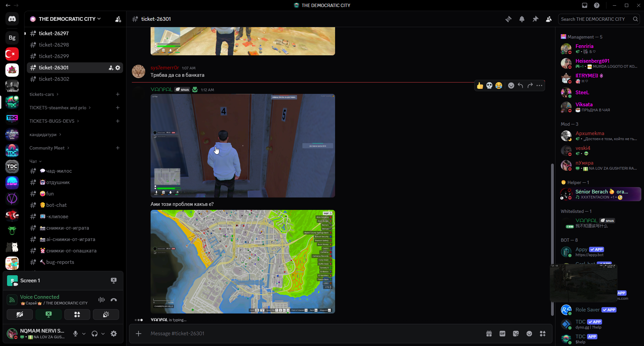Open ticket-26298 channel

75,45
